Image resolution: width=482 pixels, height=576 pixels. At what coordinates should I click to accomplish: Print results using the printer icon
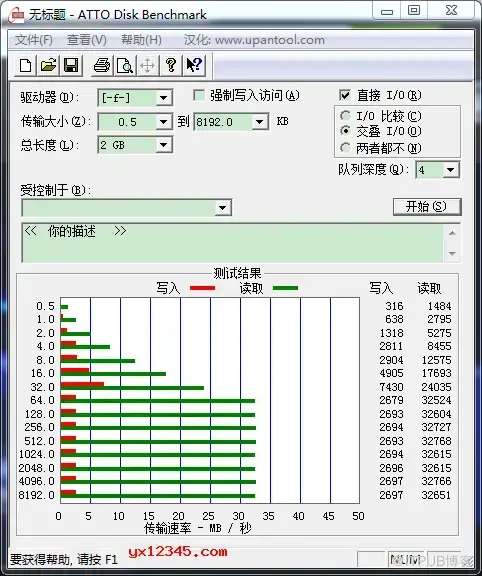(102, 65)
